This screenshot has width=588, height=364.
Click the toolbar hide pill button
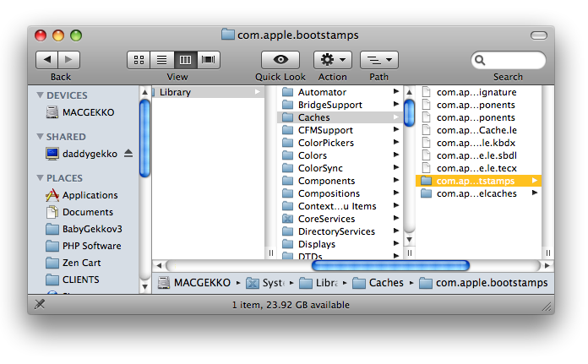[x=539, y=35]
